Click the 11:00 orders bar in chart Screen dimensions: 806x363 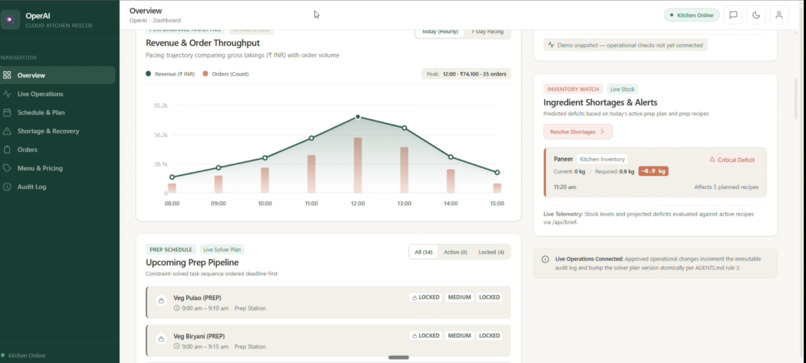[312, 174]
